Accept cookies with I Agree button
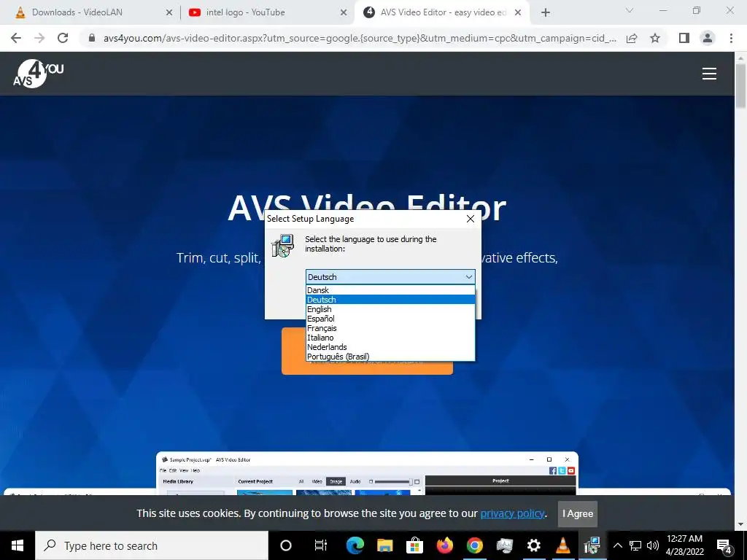This screenshot has width=747, height=560. click(578, 513)
